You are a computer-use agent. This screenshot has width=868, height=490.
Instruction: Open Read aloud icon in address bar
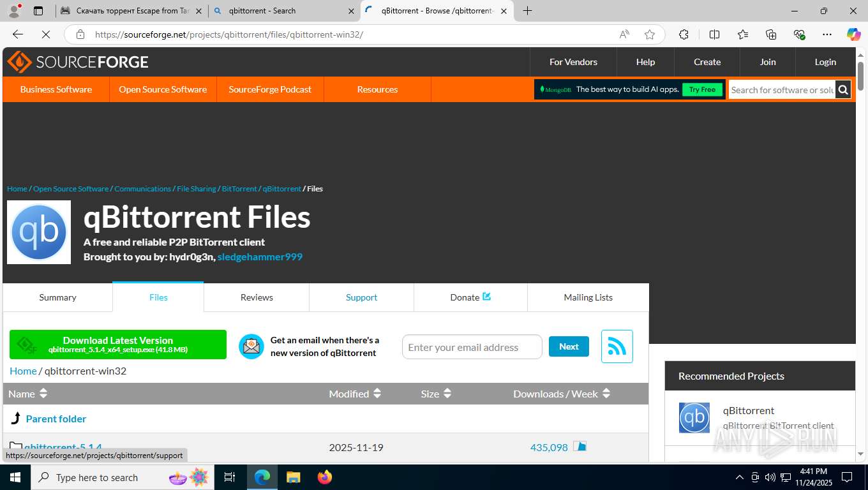[x=624, y=34]
